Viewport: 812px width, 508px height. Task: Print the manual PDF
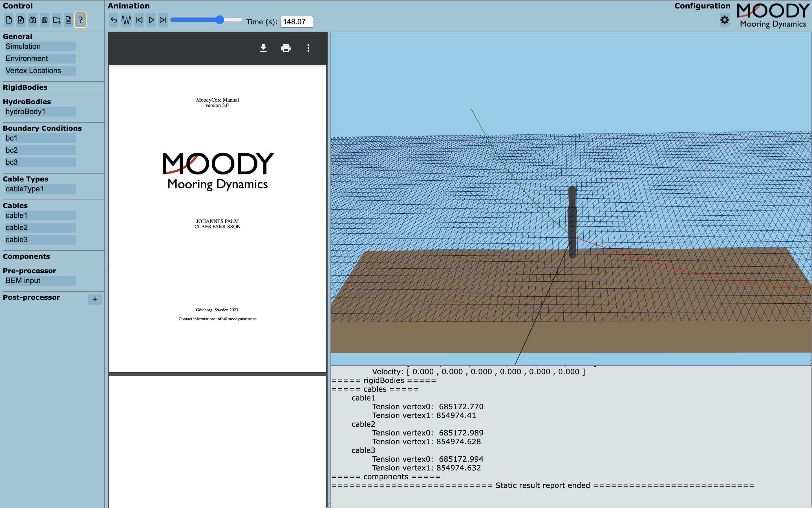tap(286, 48)
